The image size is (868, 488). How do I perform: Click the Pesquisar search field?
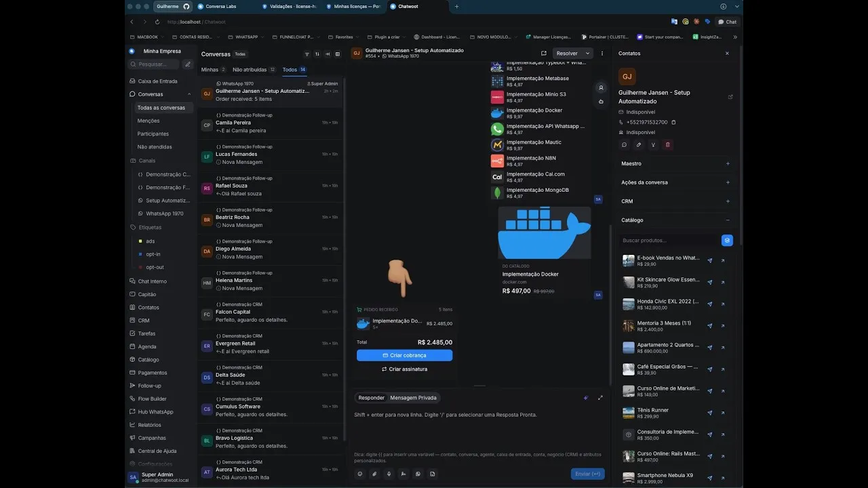(x=154, y=64)
